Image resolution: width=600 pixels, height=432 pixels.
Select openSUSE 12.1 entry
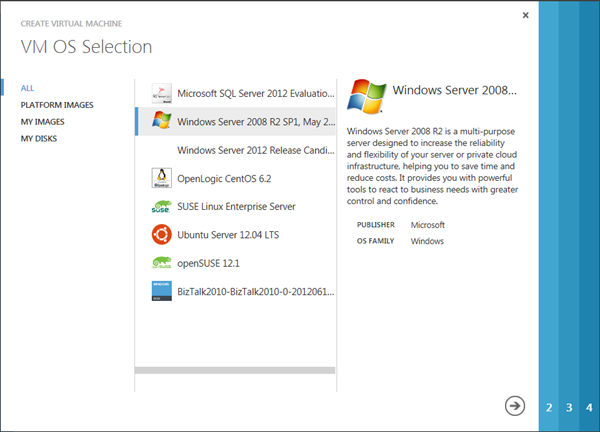click(236, 263)
